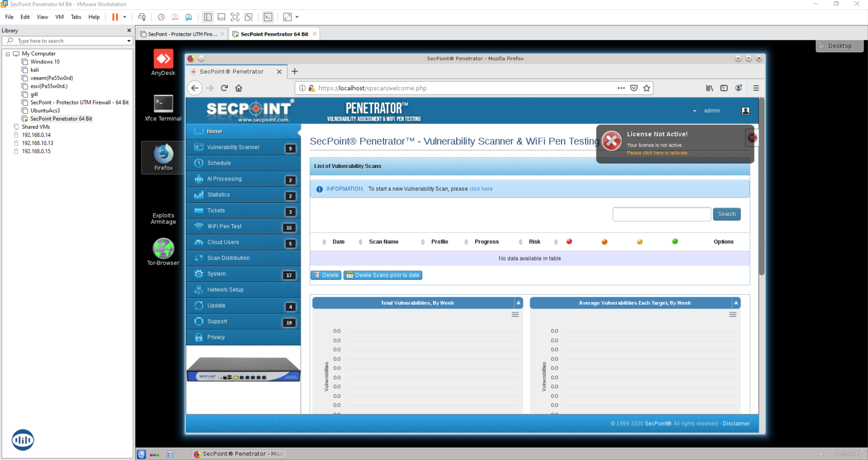Open Tor-Browser desktop icon
This screenshot has width=868, height=460.
pos(163,249)
